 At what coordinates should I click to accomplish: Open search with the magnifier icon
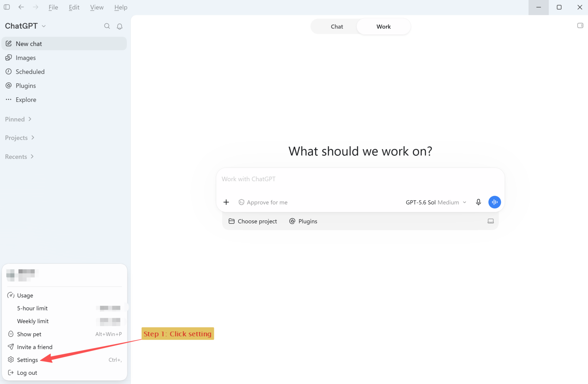pyautogui.click(x=107, y=26)
